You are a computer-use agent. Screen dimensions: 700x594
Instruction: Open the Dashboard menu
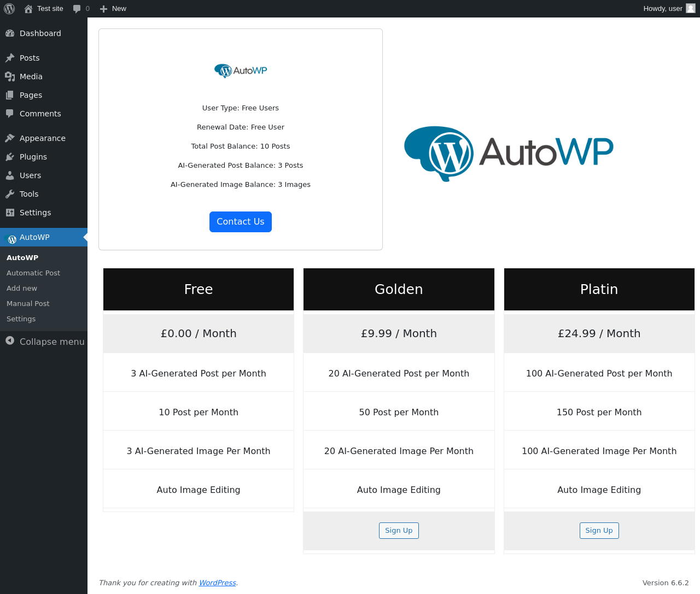[x=44, y=33]
